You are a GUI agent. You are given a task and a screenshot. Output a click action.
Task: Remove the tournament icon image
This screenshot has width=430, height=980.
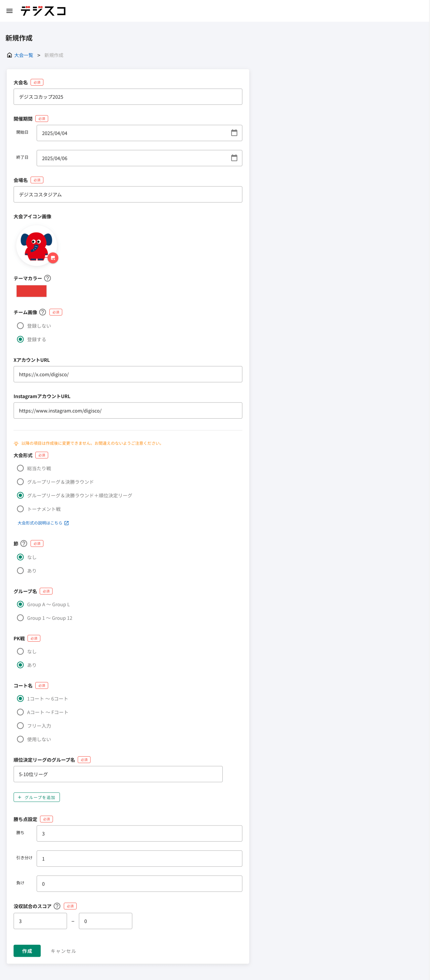point(53,258)
